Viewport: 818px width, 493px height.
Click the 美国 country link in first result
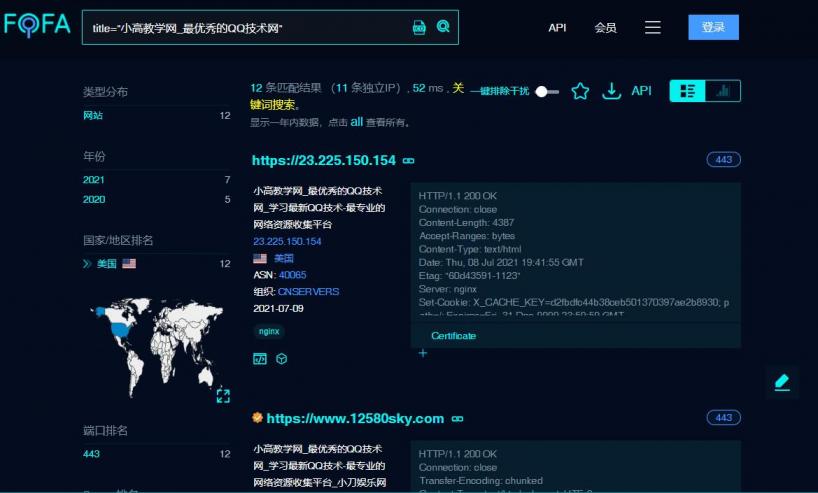click(x=284, y=258)
